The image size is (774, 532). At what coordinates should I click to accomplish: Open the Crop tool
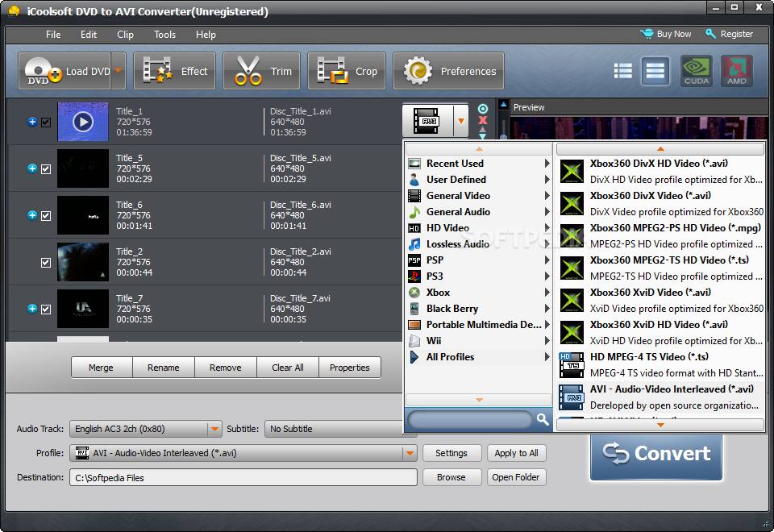pos(347,71)
